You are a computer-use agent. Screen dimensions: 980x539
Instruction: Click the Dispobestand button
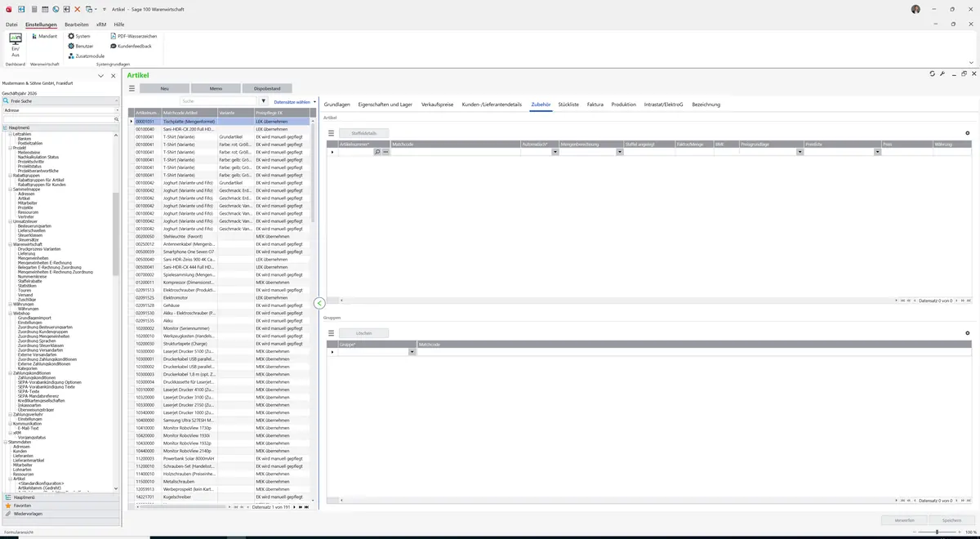tap(267, 88)
